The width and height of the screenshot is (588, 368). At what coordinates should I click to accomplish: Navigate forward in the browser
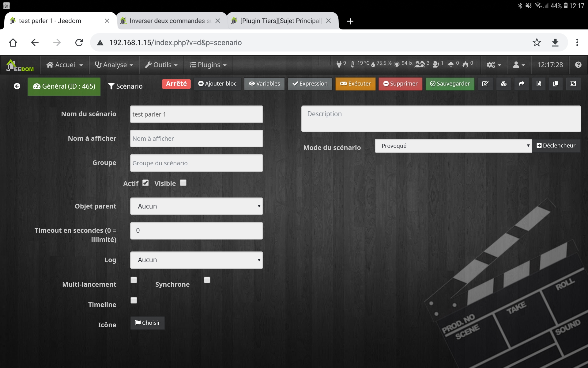57,42
